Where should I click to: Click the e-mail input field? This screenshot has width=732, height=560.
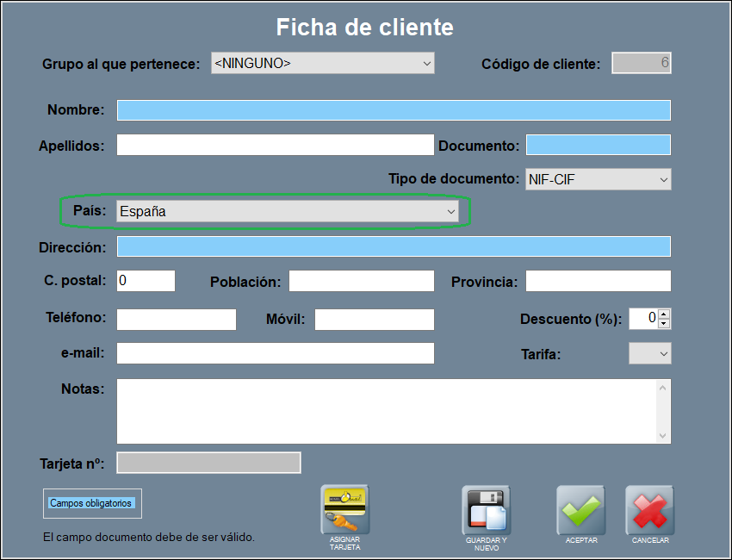point(275,353)
